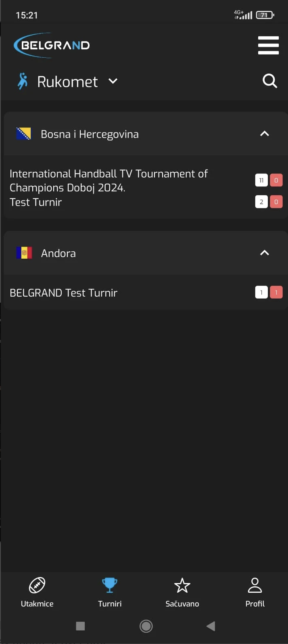Open the hamburger menu
The image size is (288, 644).
tap(268, 45)
